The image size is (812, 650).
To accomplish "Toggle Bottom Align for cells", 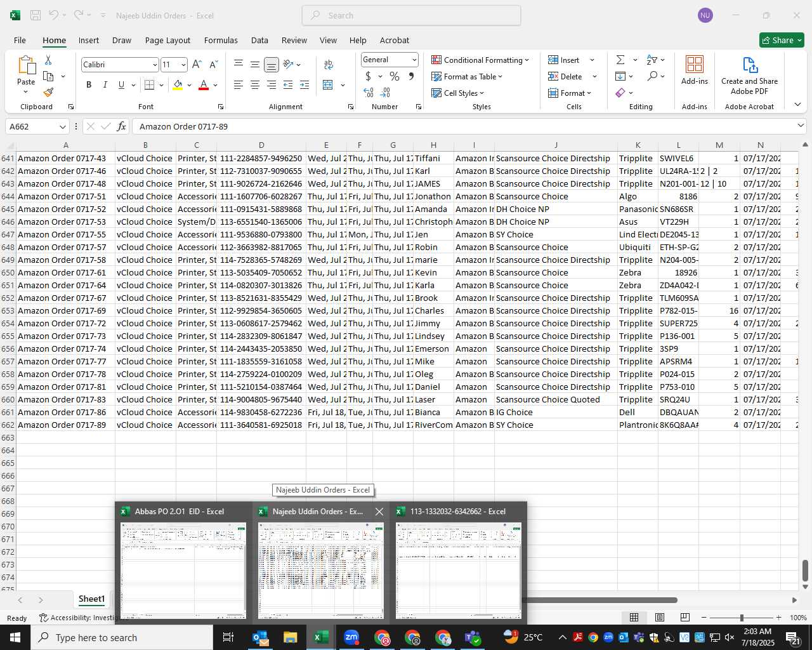I will pyautogui.click(x=272, y=64).
